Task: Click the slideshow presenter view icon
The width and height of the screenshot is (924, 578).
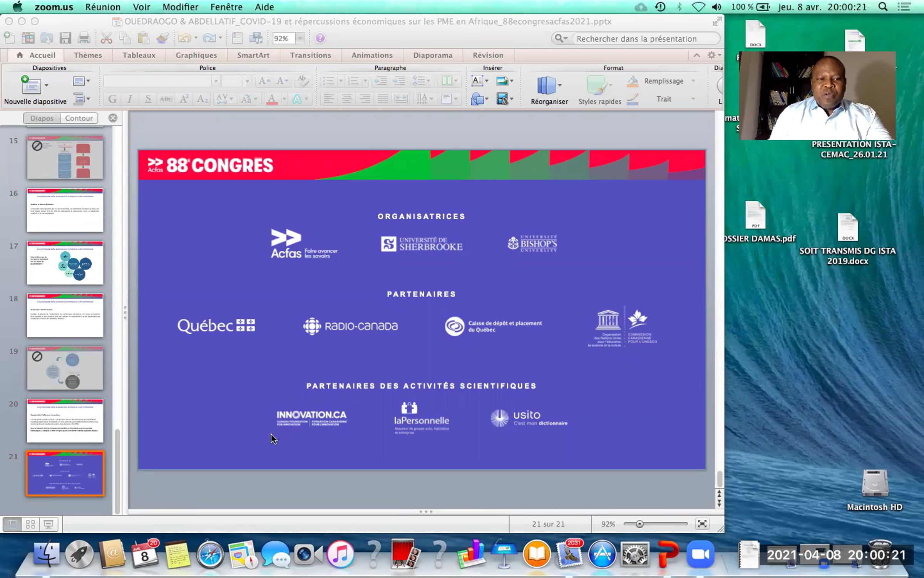Action: [x=49, y=524]
